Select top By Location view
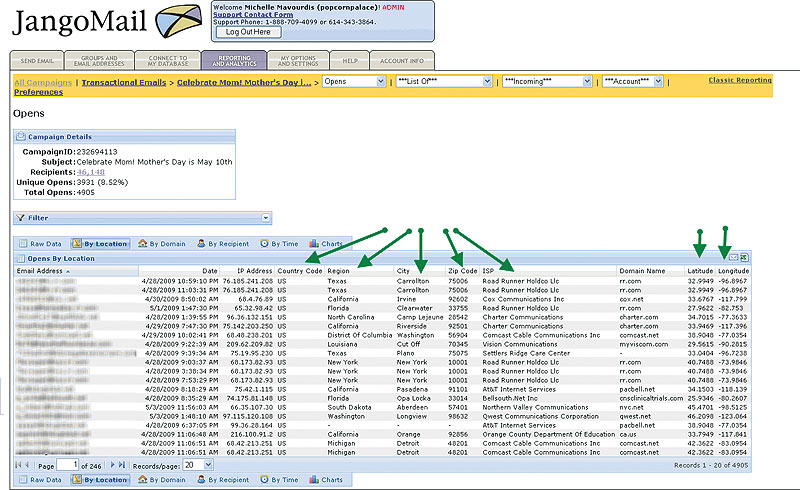The image size is (800, 490). pyautogui.click(x=100, y=244)
